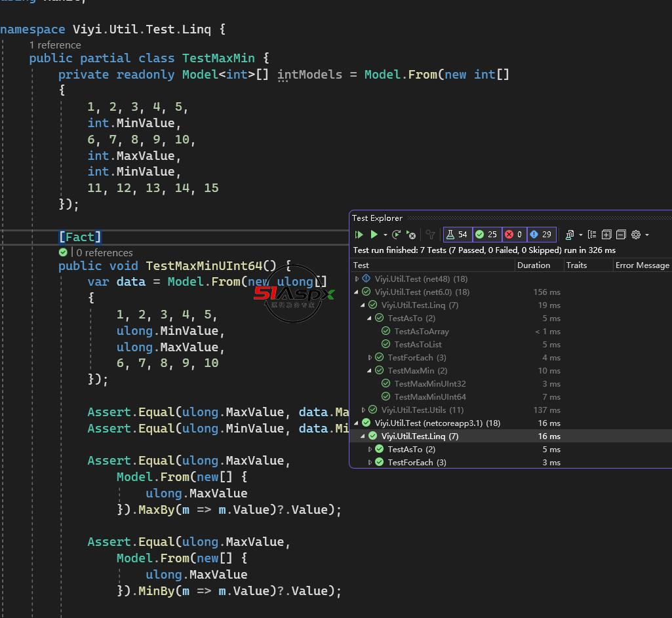672x618 pixels.
Task: Click the Collapse All icon in Test Explorer
Action: pos(620,235)
